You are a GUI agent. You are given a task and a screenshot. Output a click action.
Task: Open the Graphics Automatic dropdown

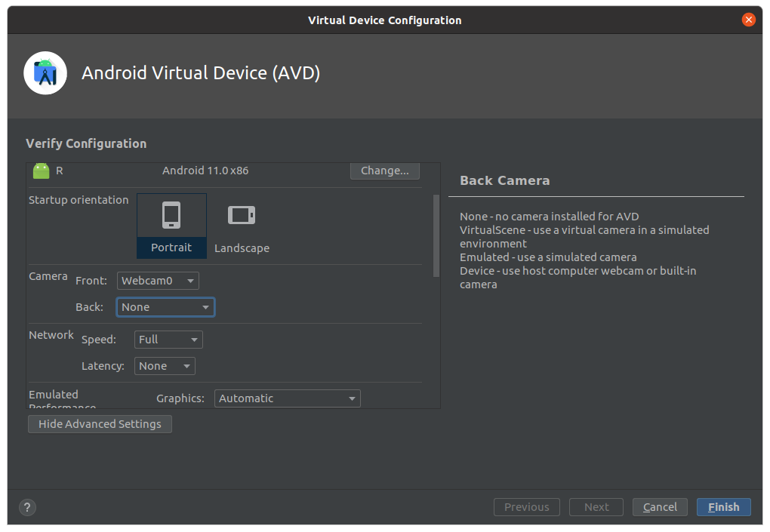pos(288,398)
